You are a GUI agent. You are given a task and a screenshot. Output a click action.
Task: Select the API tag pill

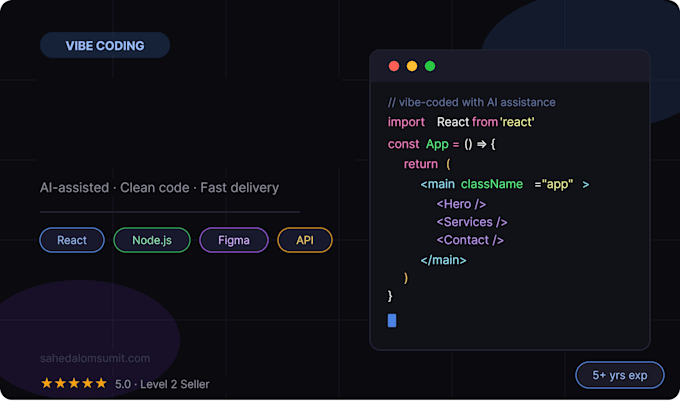coord(305,240)
